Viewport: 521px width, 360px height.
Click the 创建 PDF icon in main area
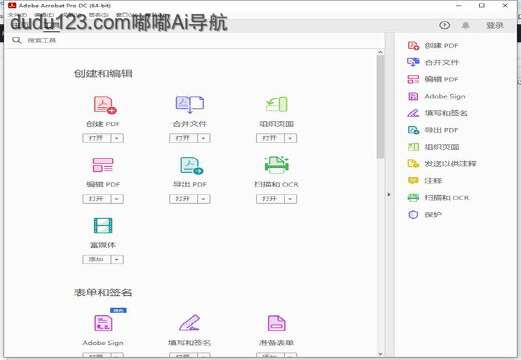coord(105,105)
